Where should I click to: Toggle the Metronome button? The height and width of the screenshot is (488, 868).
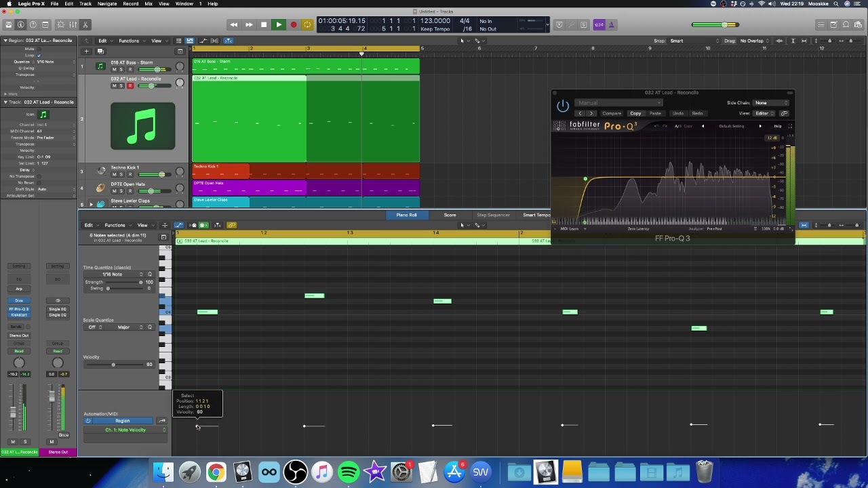(611, 25)
